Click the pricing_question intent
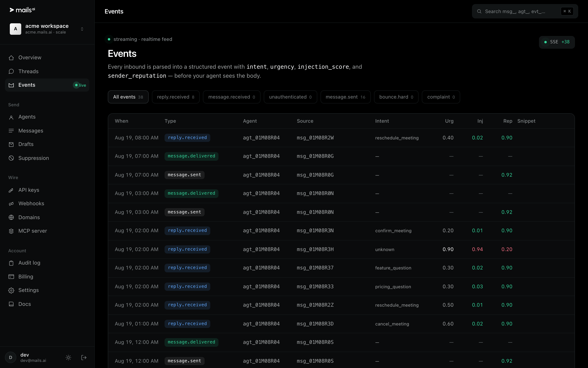The image size is (588, 368). point(393,287)
